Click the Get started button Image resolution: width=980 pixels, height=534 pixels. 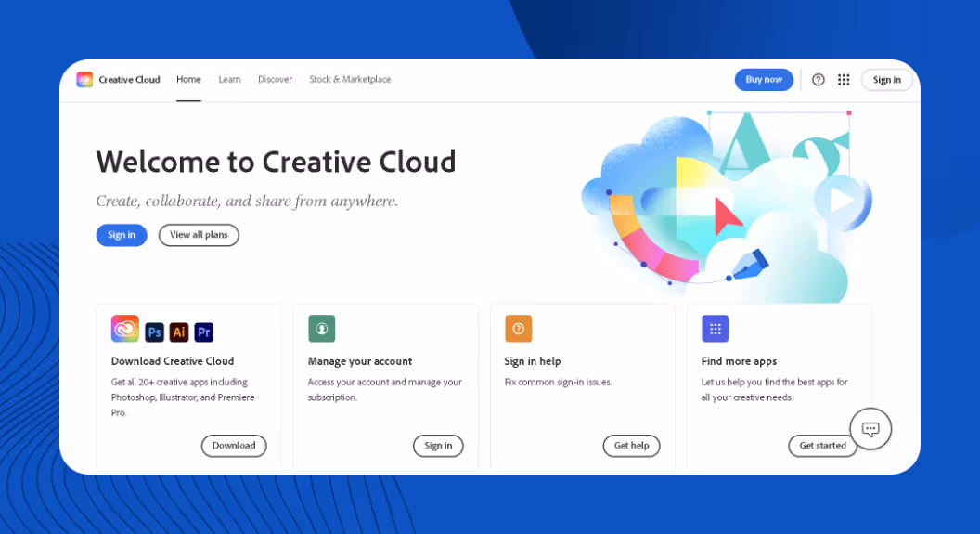pos(822,446)
